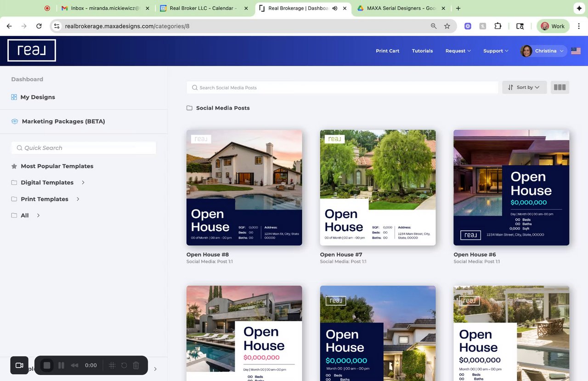Open the tab search media icon in toolbar

pyautogui.click(x=520, y=26)
